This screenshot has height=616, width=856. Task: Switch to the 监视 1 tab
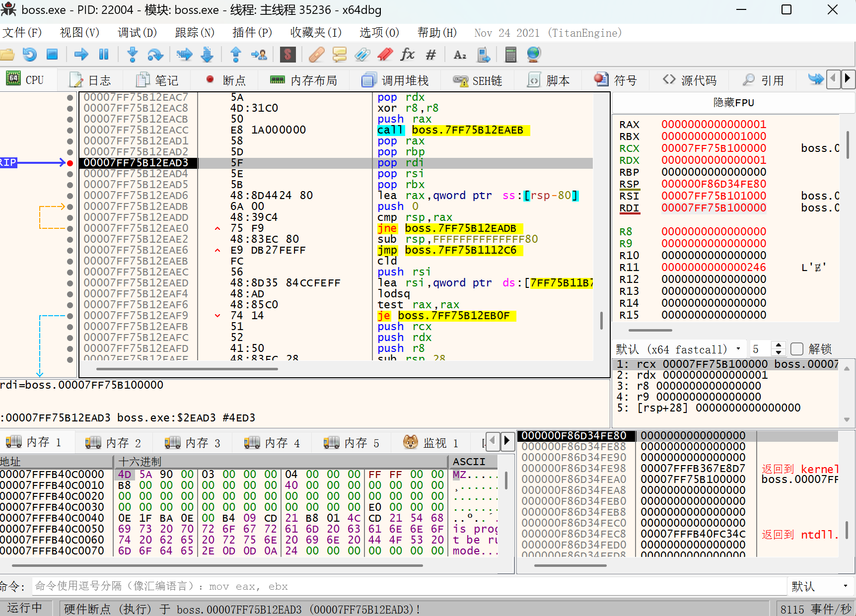pyautogui.click(x=431, y=442)
